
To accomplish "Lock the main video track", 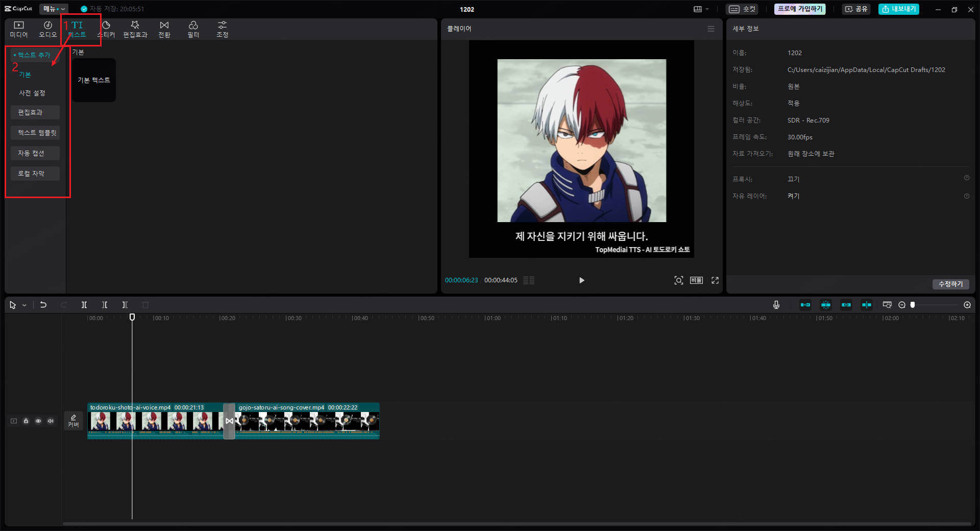I will tap(26, 421).
